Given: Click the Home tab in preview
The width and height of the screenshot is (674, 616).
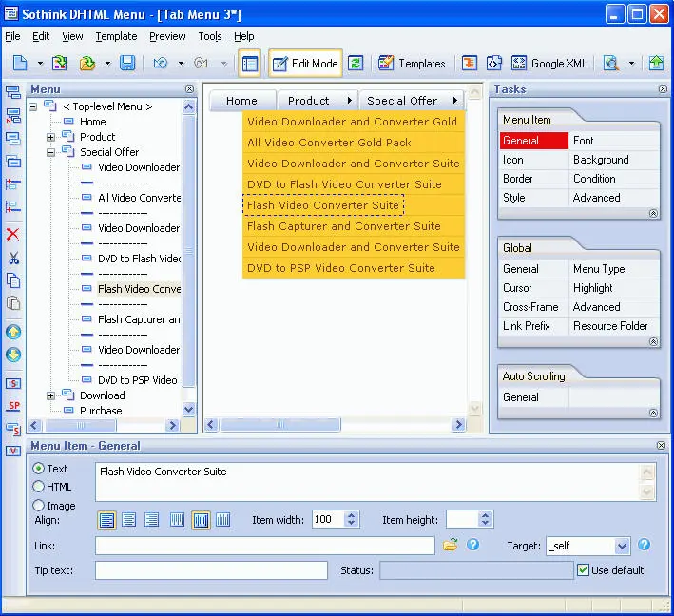Looking at the screenshot, I should (241, 101).
